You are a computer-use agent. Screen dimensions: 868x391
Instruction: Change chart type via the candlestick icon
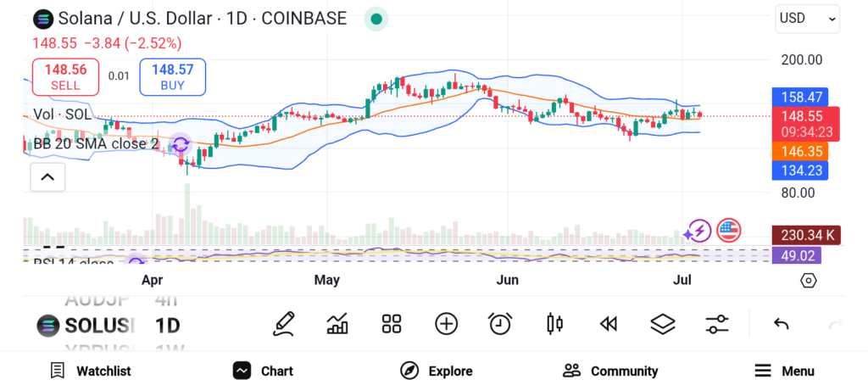click(555, 323)
